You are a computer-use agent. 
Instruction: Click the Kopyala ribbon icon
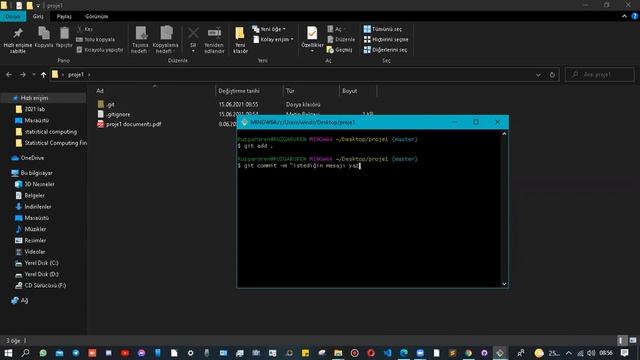(x=44, y=38)
